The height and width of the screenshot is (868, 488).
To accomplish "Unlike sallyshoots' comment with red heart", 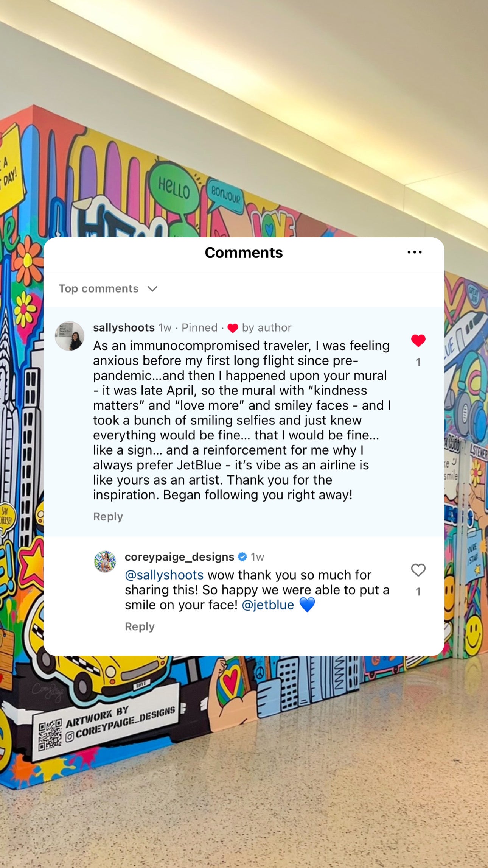I will [418, 341].
